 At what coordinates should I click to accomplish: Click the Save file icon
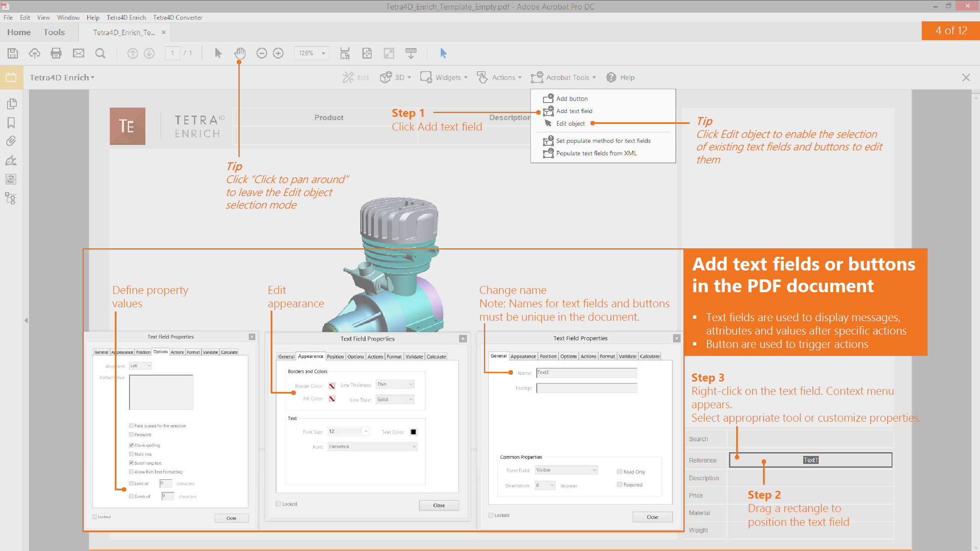point(13,53)
